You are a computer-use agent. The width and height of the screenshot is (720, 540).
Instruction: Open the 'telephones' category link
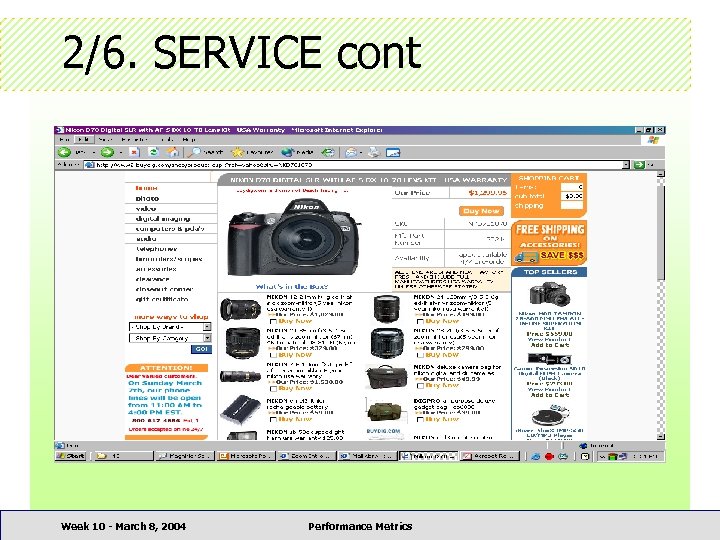(x=156, y=249)
